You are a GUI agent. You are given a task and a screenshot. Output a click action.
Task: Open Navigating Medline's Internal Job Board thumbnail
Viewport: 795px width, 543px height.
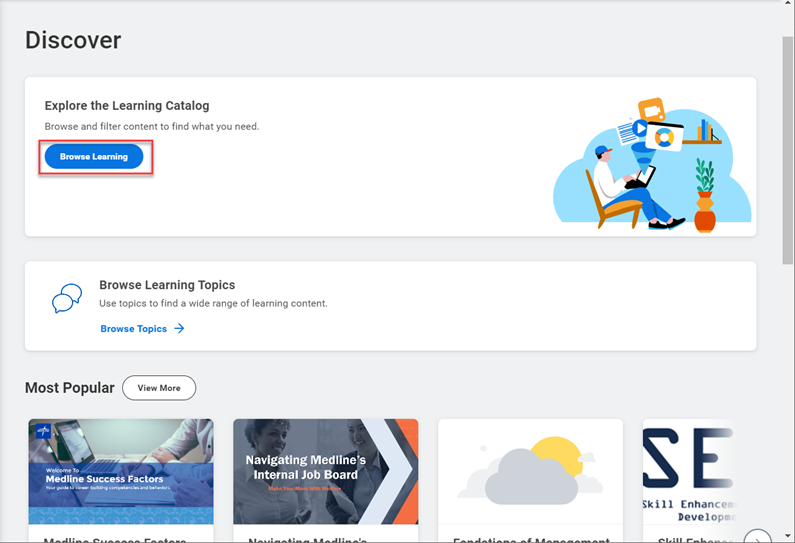[325, 471]
